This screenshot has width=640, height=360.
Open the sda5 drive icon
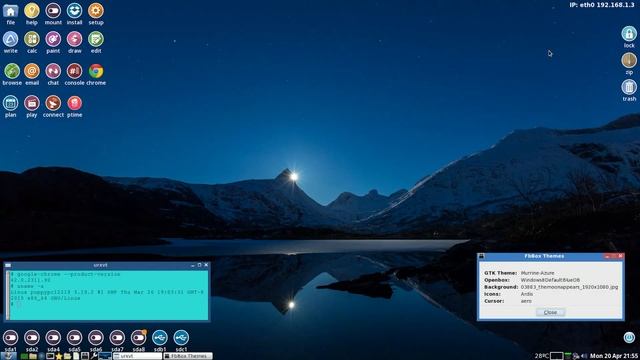[74, 338]
